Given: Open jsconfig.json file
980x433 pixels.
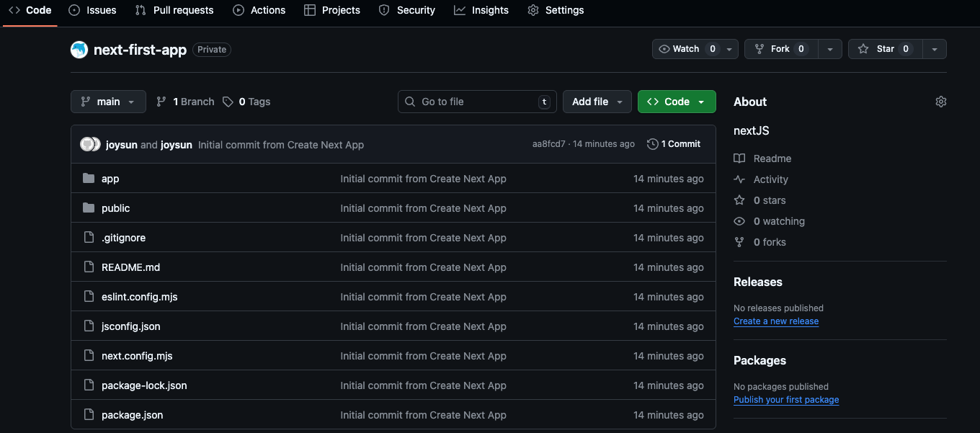Looking at the screenshot, I should [x=131, y=326].
